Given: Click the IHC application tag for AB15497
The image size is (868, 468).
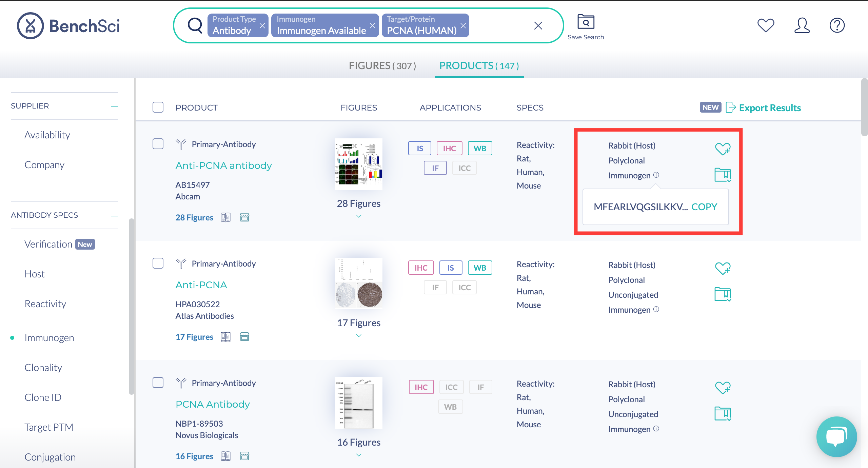Looking at the screenshot, I should tap(450, 148).
